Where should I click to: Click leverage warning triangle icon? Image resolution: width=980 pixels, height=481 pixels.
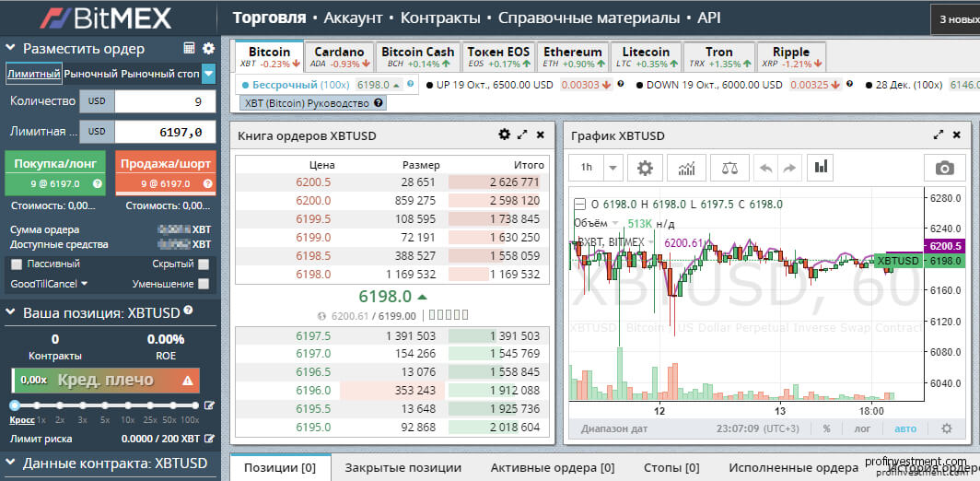coord(188,380)
